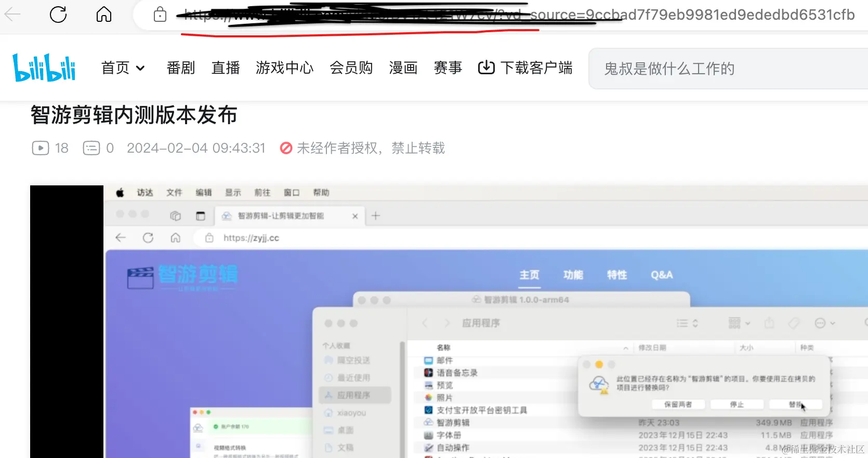Click the date 2024-02-04 09:43:31
This screenshot has width=868, height=458.
point(196,148)
